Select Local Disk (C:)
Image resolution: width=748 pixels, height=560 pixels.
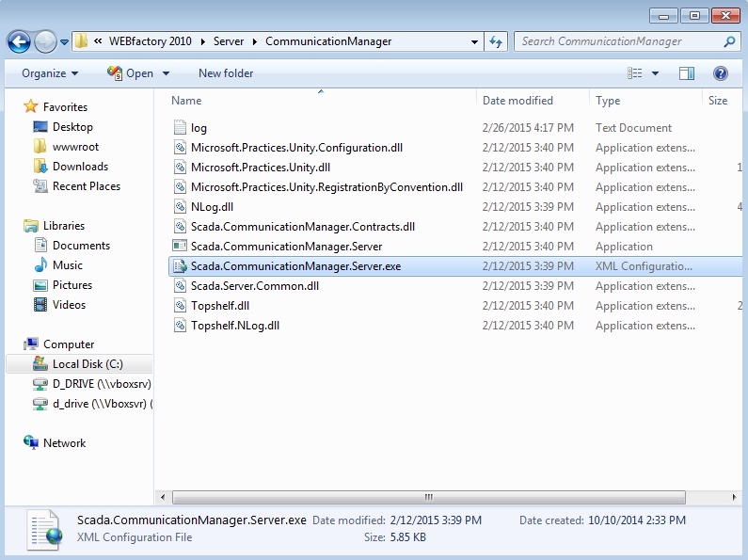pos(79,364)
